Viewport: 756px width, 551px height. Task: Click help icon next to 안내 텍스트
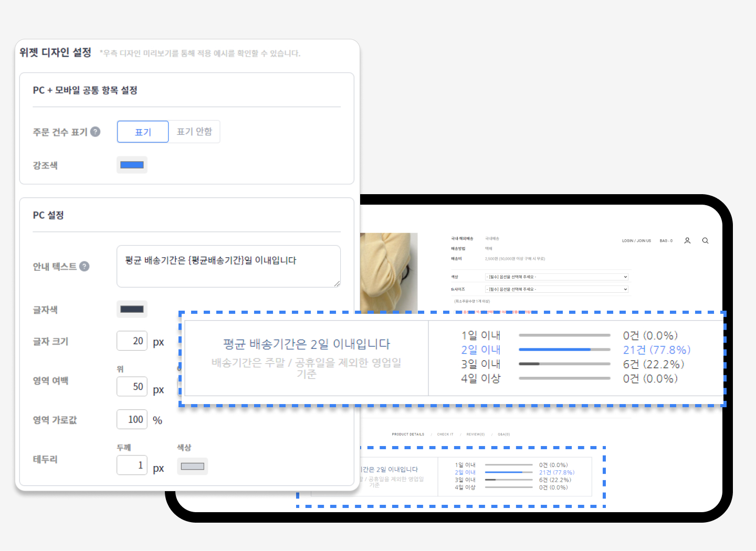[x=84, y=267]
